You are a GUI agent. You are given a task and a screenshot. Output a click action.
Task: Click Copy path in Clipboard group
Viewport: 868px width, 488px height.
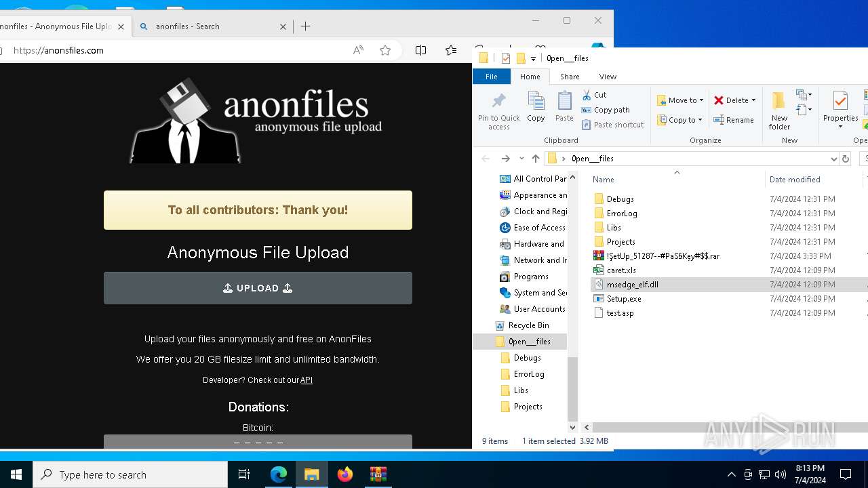tap(606, 110)
